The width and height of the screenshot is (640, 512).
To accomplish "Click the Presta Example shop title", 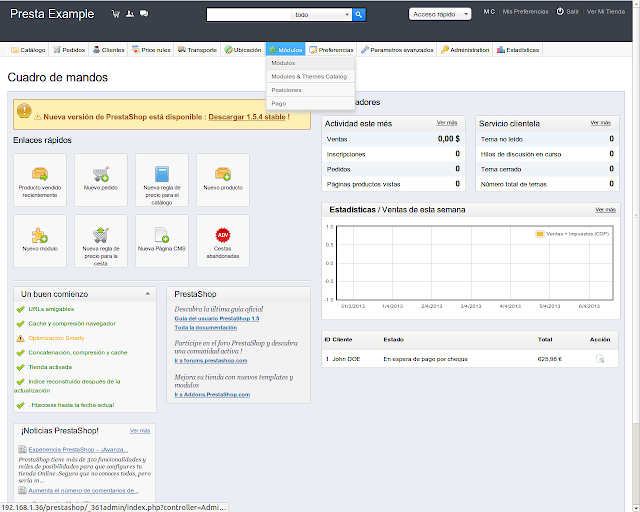I will [x=52, y=14].
